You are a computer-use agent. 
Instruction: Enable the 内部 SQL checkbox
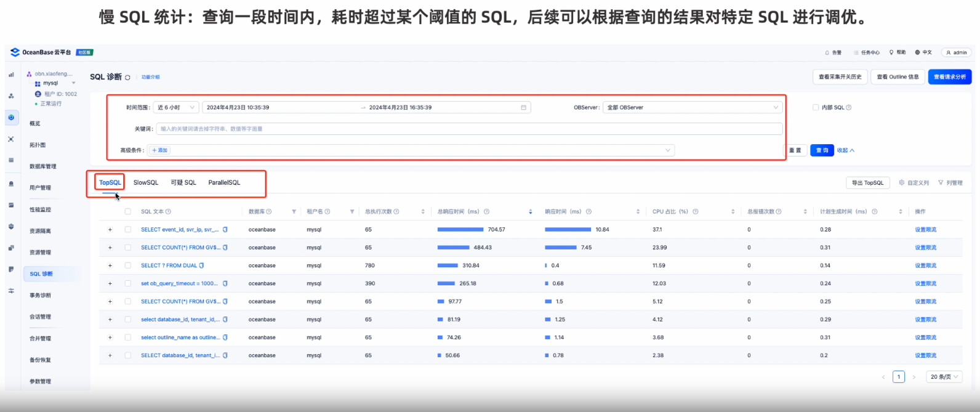point(816,108)
